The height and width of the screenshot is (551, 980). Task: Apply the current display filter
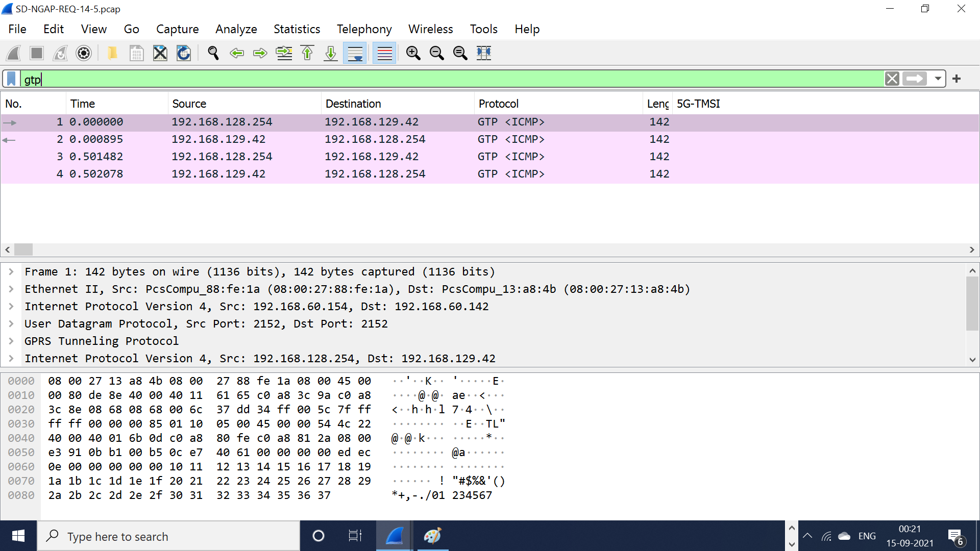915,79
